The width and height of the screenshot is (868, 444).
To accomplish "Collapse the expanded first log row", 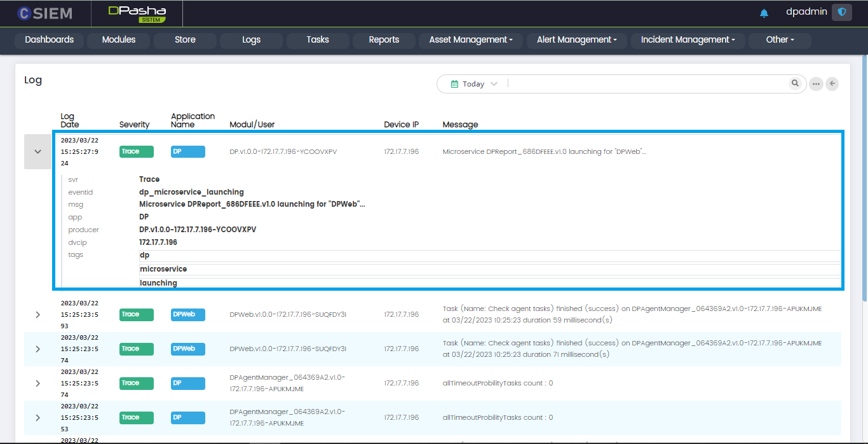I will pyautogui.click(x=37, y=151).
